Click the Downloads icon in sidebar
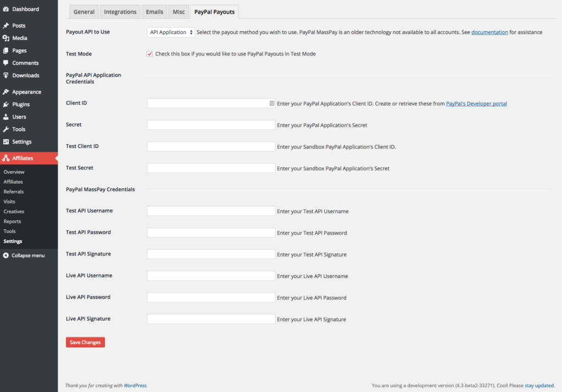Image resolution: width=562 pixels, height=392 pixels. pyautogui.click(x=5, y=75)
